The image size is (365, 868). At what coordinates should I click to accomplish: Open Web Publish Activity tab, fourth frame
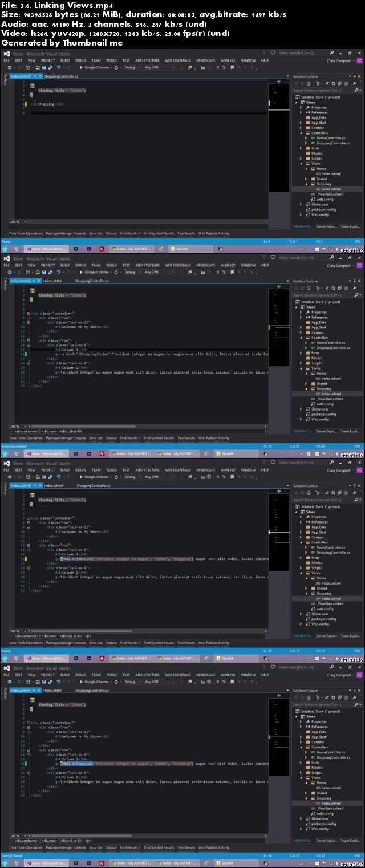(214, 847)
